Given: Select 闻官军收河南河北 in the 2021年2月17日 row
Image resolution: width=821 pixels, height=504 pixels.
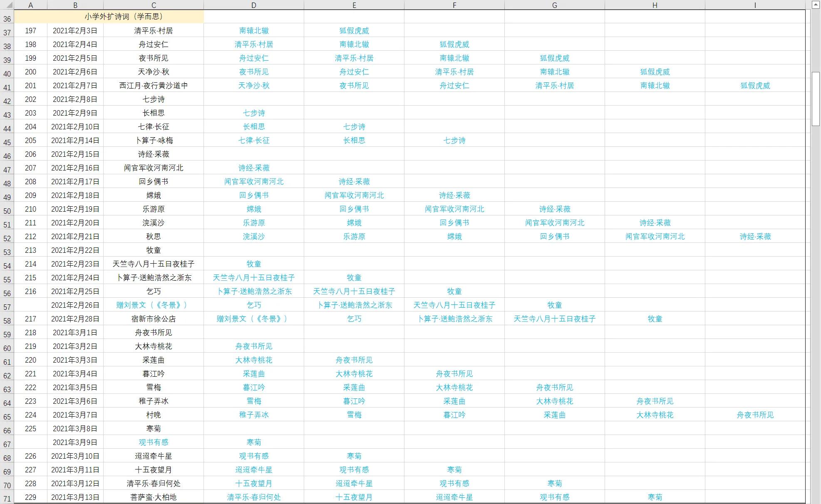Looking at the screenshot, I should pyautogui.click(x=254, y=181).
